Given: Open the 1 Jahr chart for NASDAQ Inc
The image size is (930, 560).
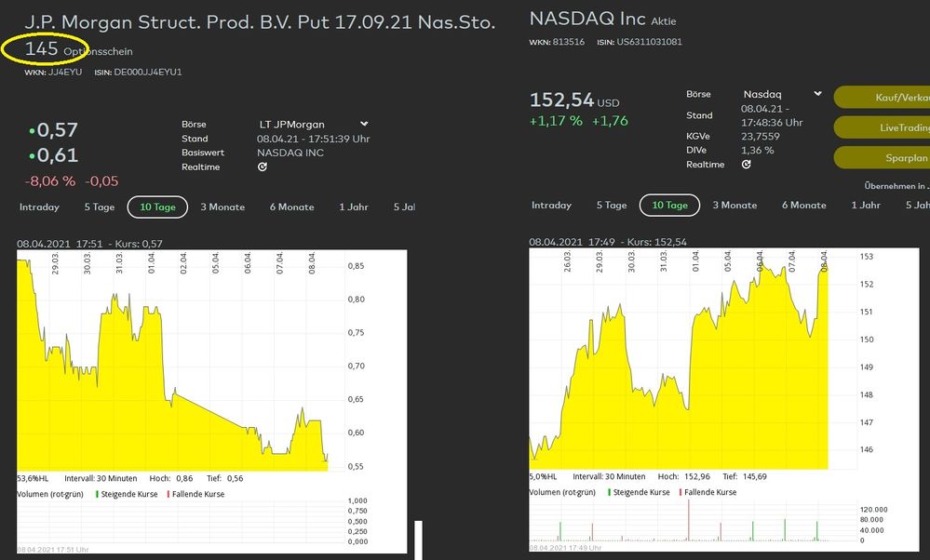Looking at the screenshot, I should 867,206.
